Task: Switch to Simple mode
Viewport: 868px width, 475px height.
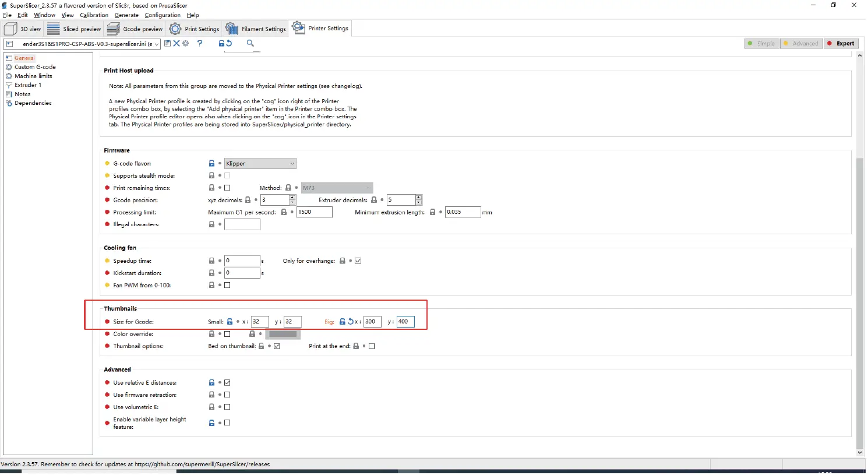Action: coord(763,44)
